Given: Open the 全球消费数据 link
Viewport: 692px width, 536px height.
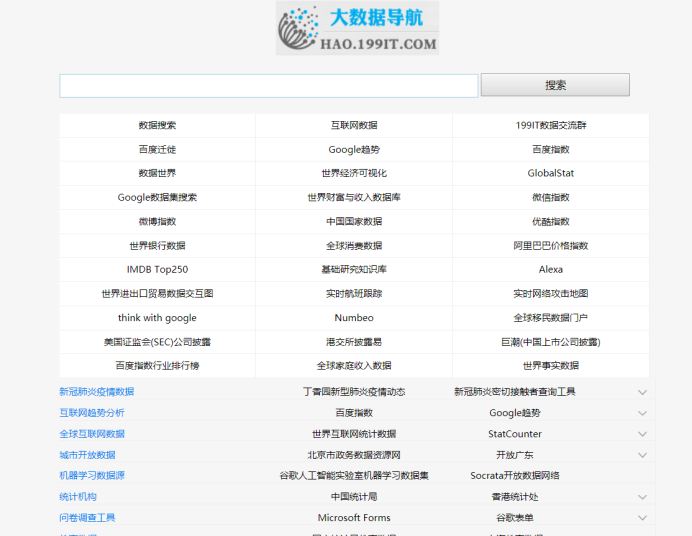Looking at the screenshot, I should (354, 246).
